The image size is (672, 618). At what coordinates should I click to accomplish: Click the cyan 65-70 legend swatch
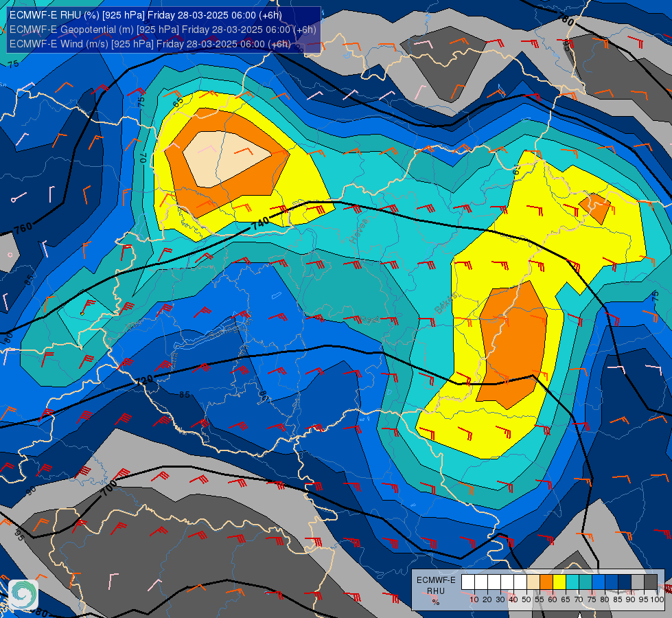pos(572,582)
